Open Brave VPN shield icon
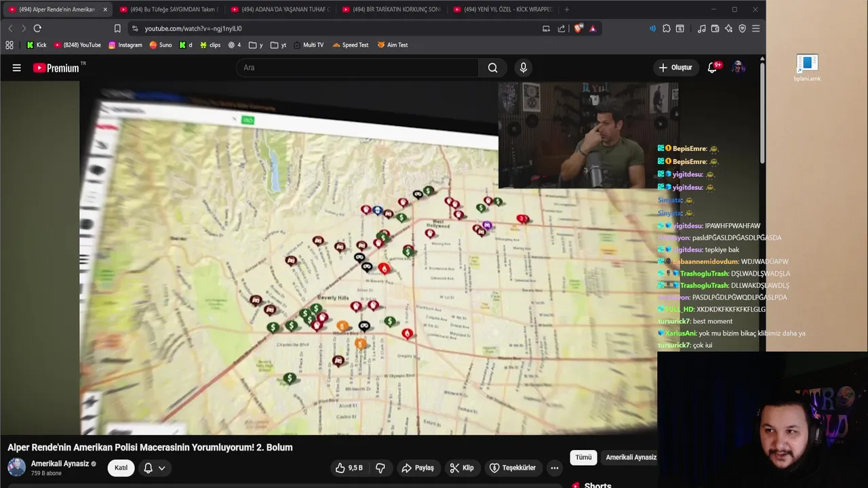Image resolution: width=868 pixels, height=488 pixels. 742,28
